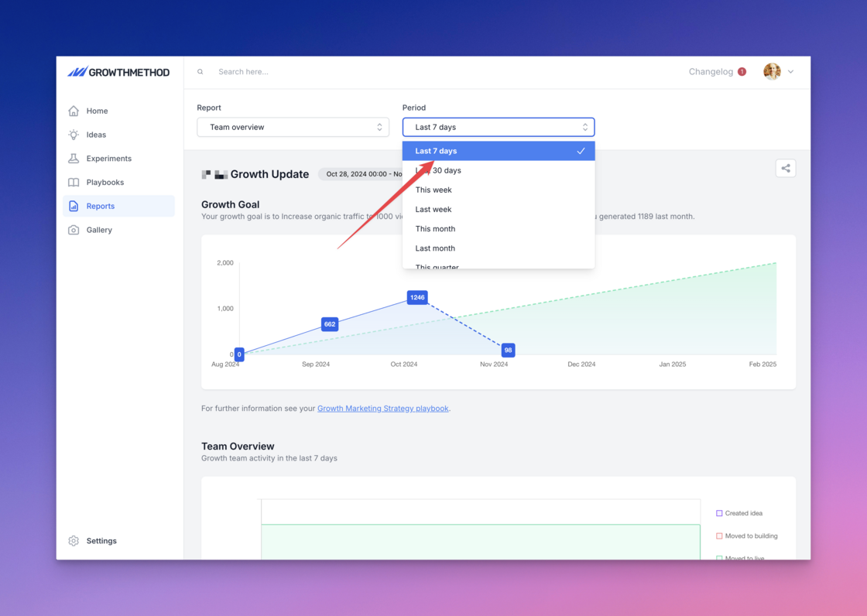Select Last week period option
Viewport: 867px width, 616px height.
pyautogui.click(x=499, y=209)
